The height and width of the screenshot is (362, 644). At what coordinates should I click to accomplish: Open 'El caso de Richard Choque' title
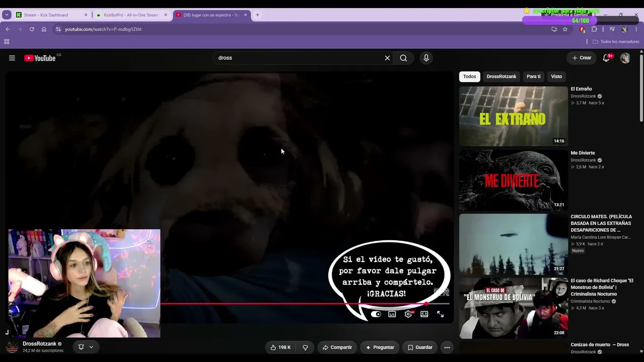point(602,287)
